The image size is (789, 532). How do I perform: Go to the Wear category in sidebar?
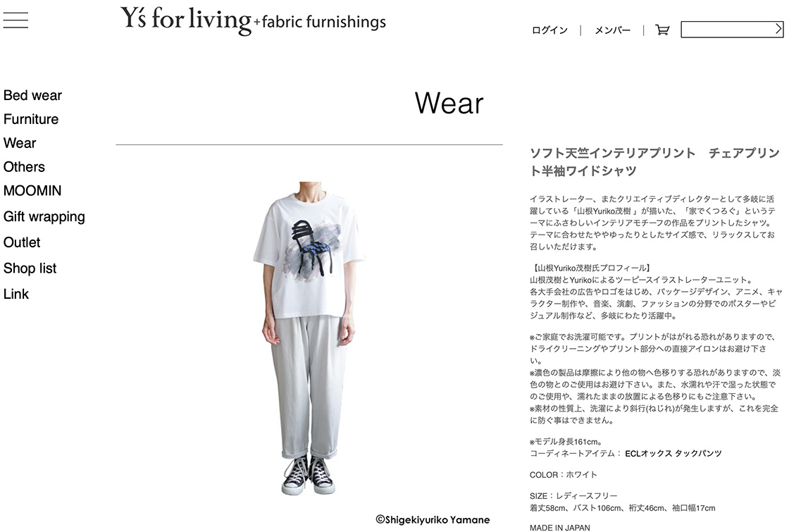(x=20, y=143)
